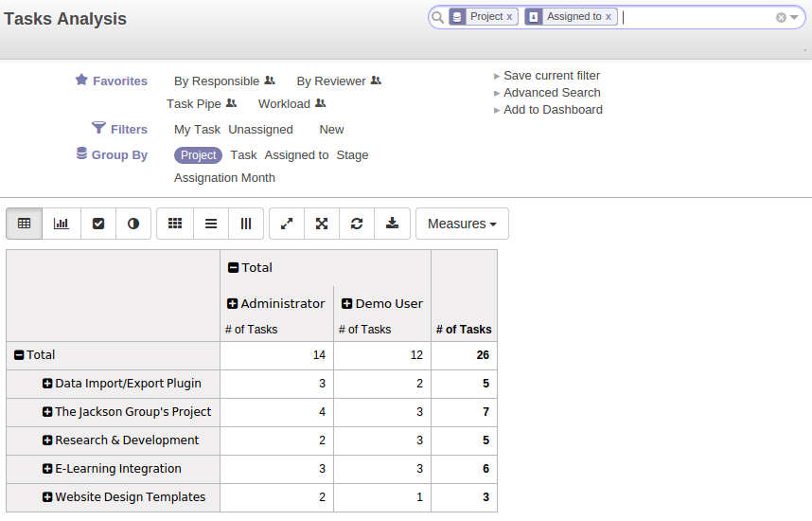
Task: Expand the Administrator column
Action: 232,304
